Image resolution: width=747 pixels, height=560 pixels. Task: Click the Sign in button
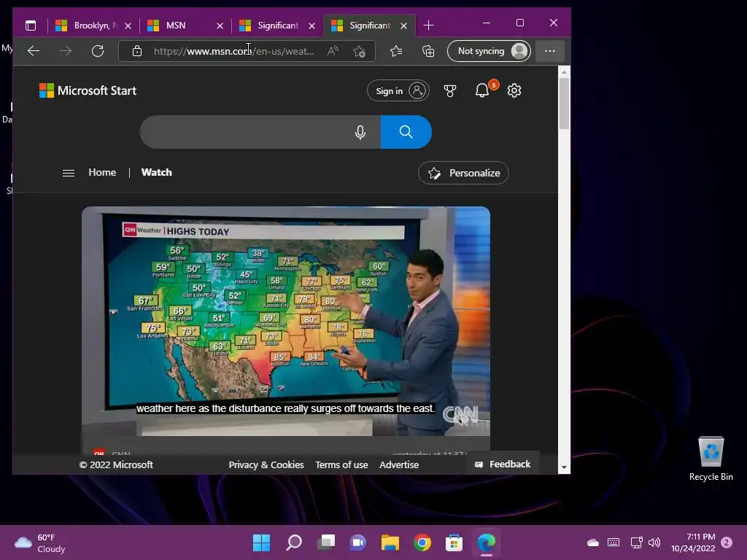(x=398, y=90)
